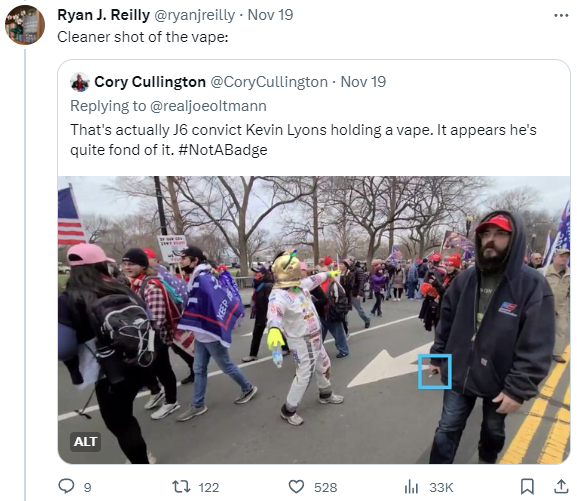The width and height of the screenshot is (577, 501).
Task: Open the quoted tweet's protest photo
Action: (x=314, y=320)
